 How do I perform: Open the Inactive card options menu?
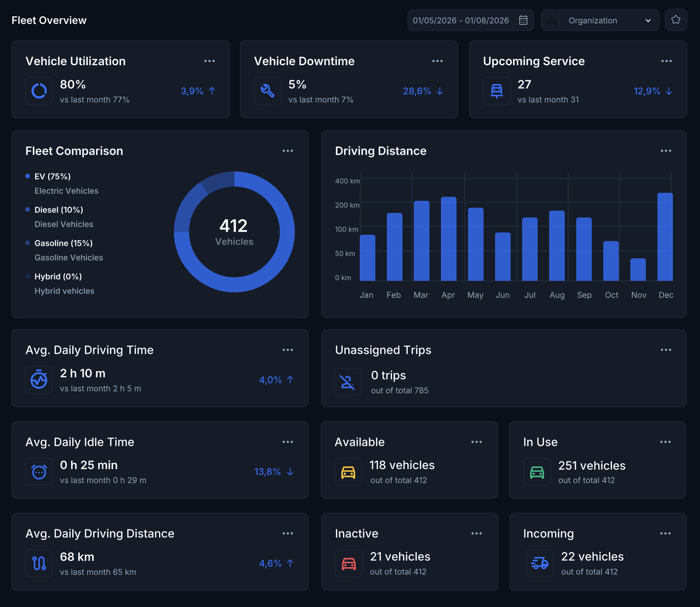pyautogui.click(x=476, y=533)
